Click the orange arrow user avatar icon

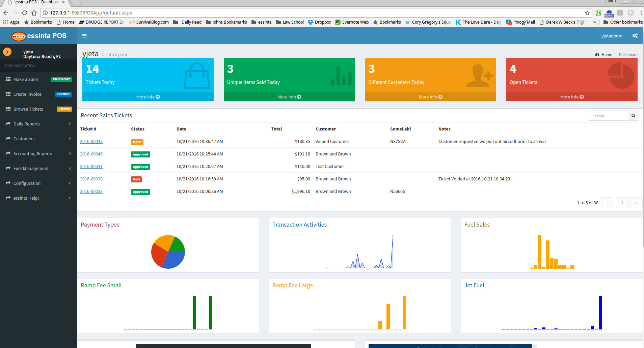[x=7, y=52]
